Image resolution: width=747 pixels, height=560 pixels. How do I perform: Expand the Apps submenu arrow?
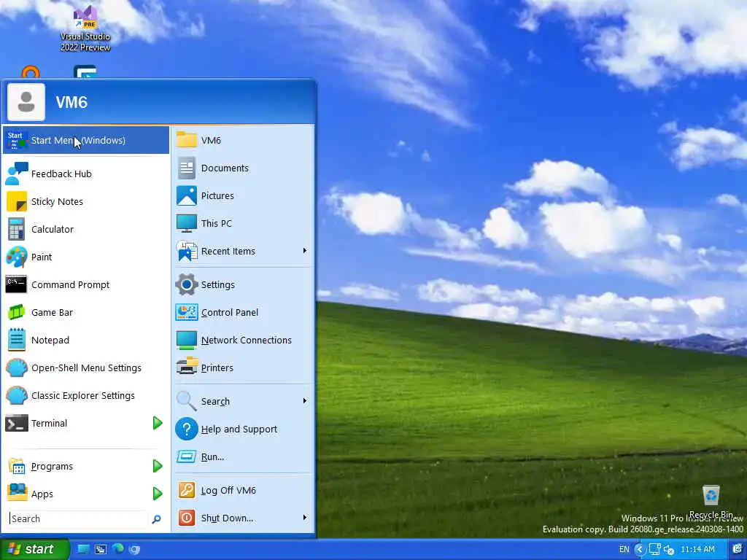click(158, 494)
